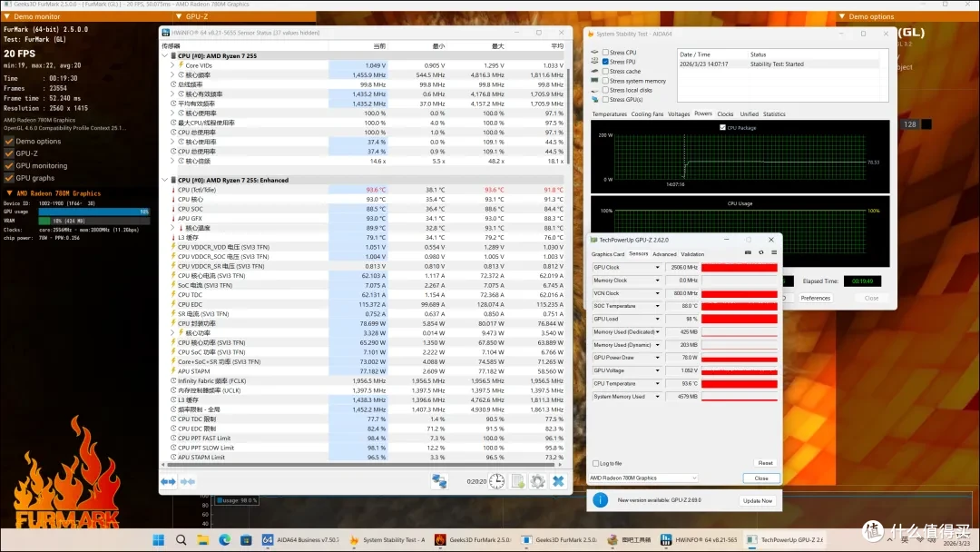Image resolution: width=980 pixels, height=552 pixels.
Task: Enable Stress cache checkbox
Action: (605, 71)
